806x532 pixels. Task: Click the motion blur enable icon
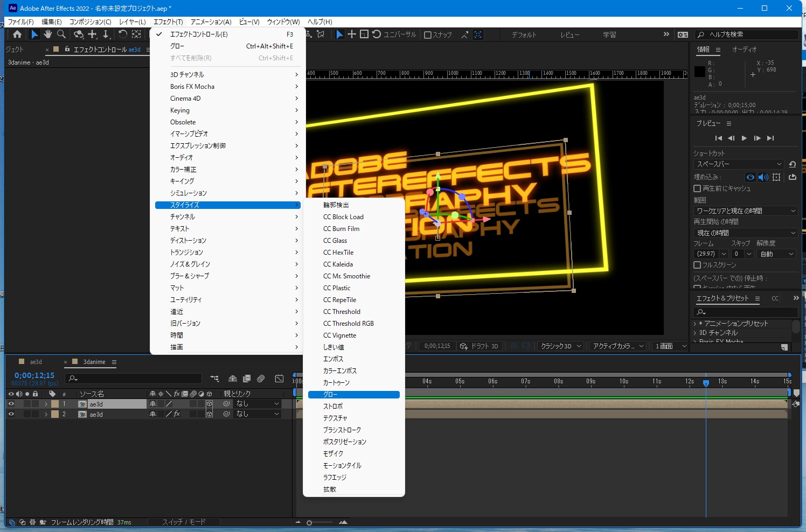[x=261, y=379]
